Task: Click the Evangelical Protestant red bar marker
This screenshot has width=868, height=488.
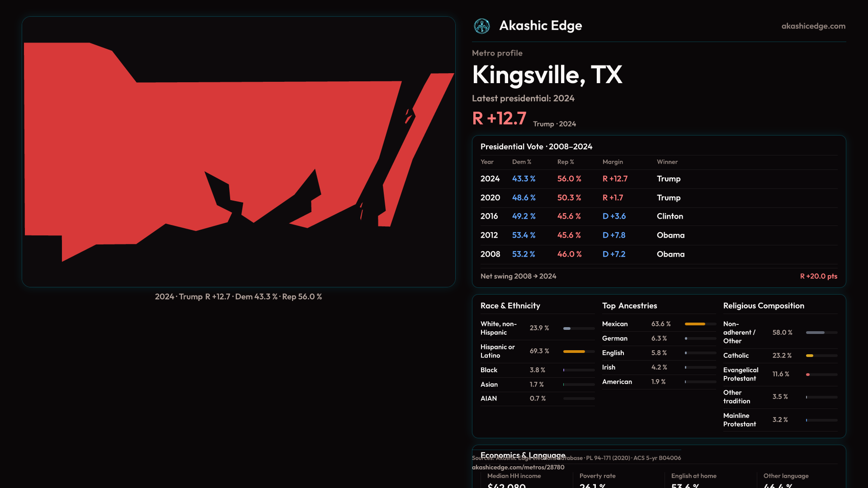Action: (x=808, y=375)
